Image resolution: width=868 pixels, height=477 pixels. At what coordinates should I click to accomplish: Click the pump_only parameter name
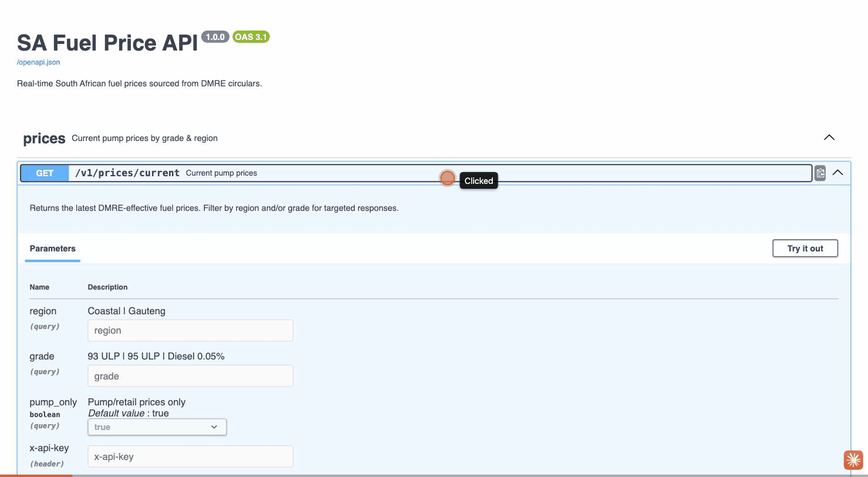point(53,402)
